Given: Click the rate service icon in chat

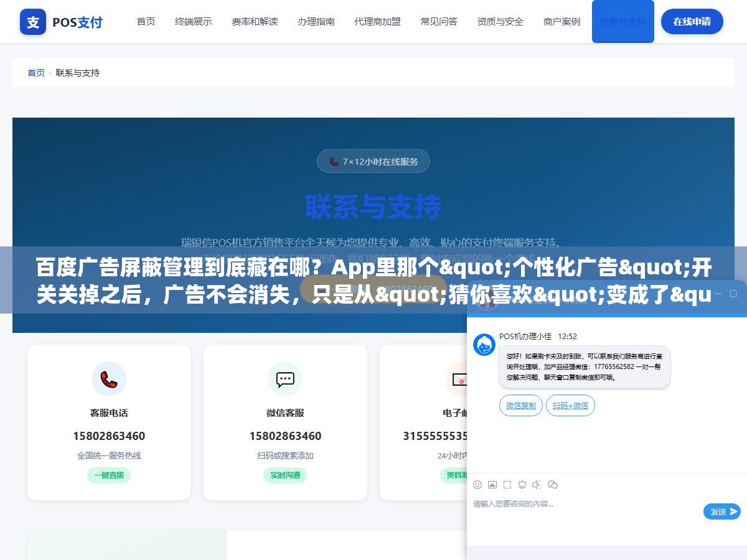Looking at the screenshot, I should click(522, 484).
